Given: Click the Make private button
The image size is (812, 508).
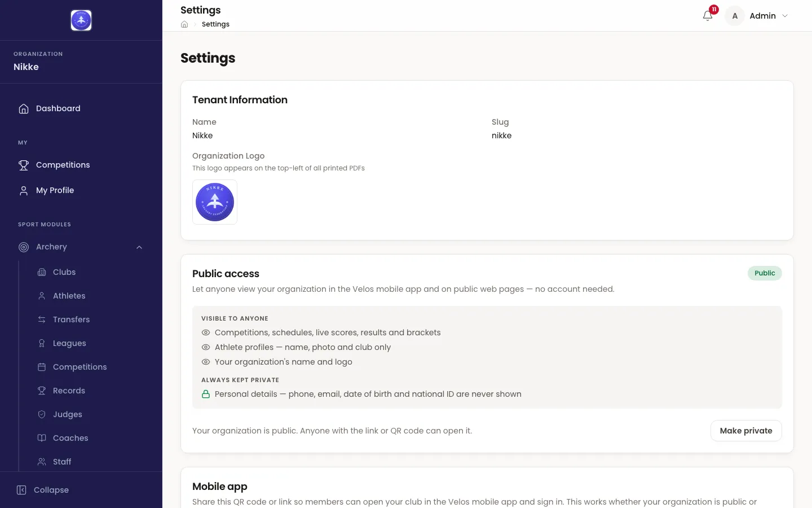Looking at the screenshot, I should 746,431.
